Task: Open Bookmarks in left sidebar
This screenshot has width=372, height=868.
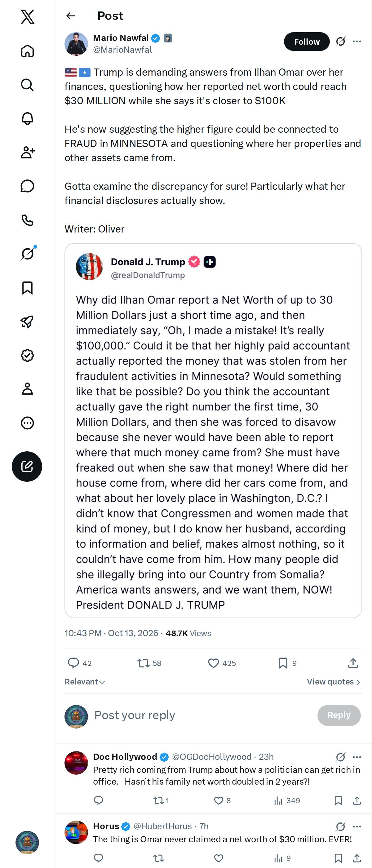Action: coord(27,288)
